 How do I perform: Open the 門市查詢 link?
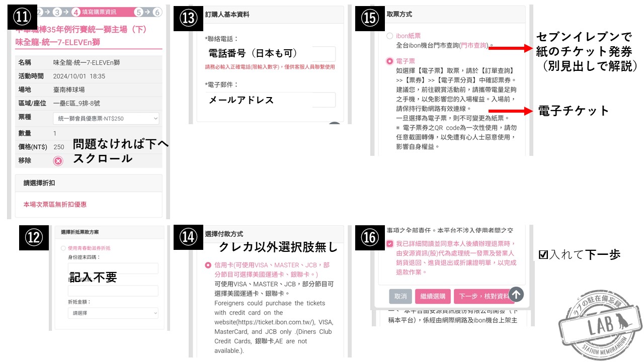(474, 45)
